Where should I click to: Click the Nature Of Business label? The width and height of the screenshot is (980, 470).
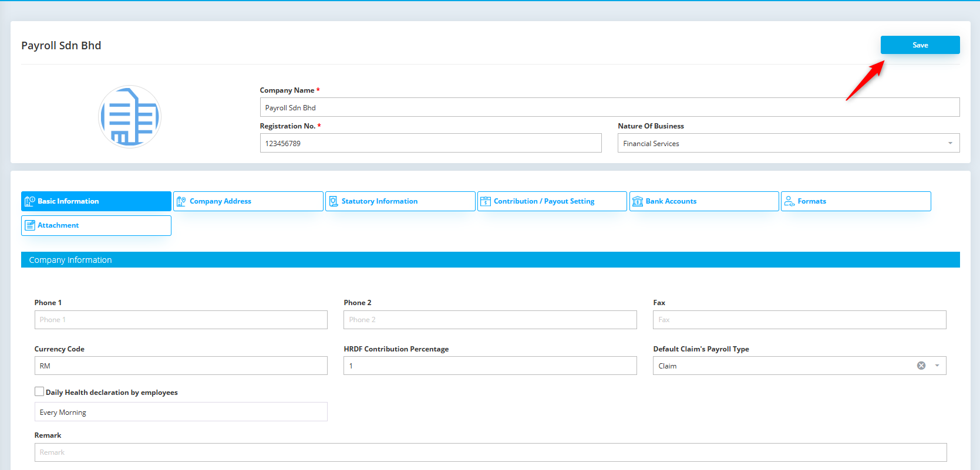pyautogui.click(x=651, y=126)
